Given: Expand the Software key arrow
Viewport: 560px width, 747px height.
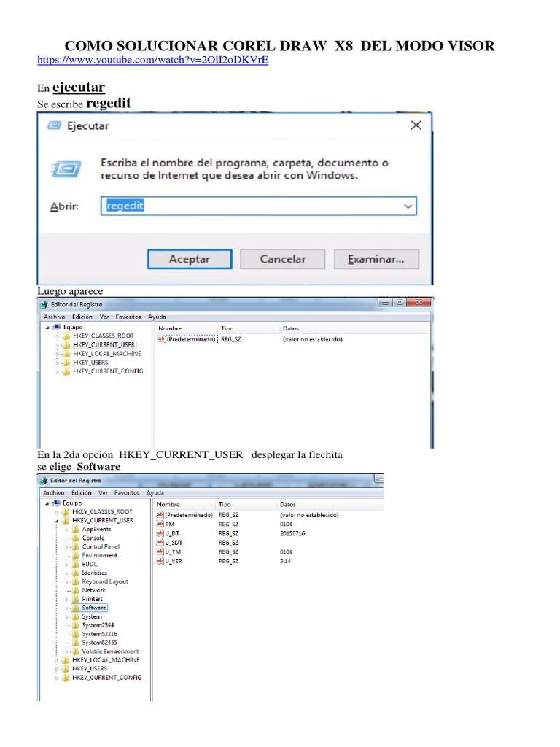Looking at the screenshot, I should 66,608.
